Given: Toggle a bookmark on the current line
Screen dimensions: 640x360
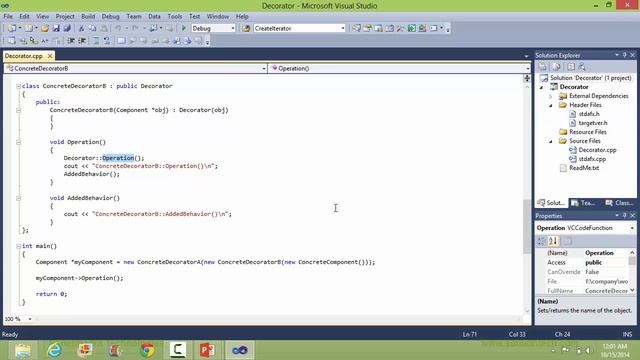Looking at the screenshot, I should point(121,40).
